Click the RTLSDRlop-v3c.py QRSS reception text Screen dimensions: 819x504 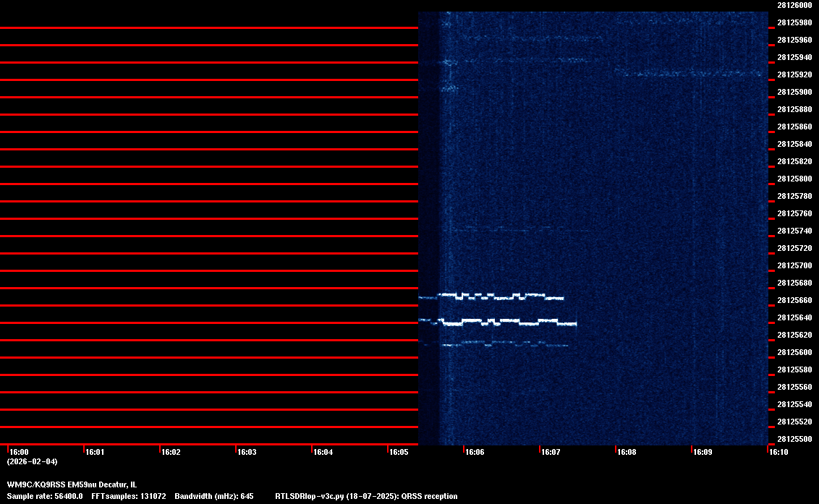(x=366, y=497)
